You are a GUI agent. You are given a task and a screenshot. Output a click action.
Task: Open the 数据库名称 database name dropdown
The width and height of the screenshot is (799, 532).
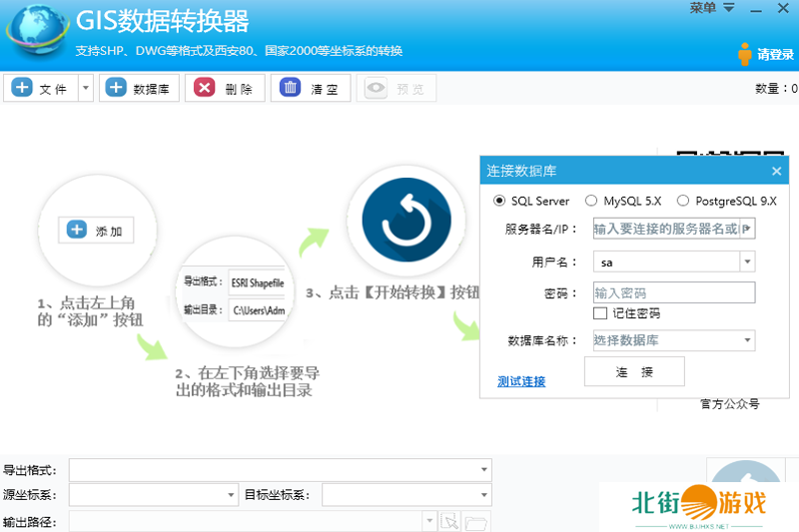pyautogui.click(x=746, y=340)
